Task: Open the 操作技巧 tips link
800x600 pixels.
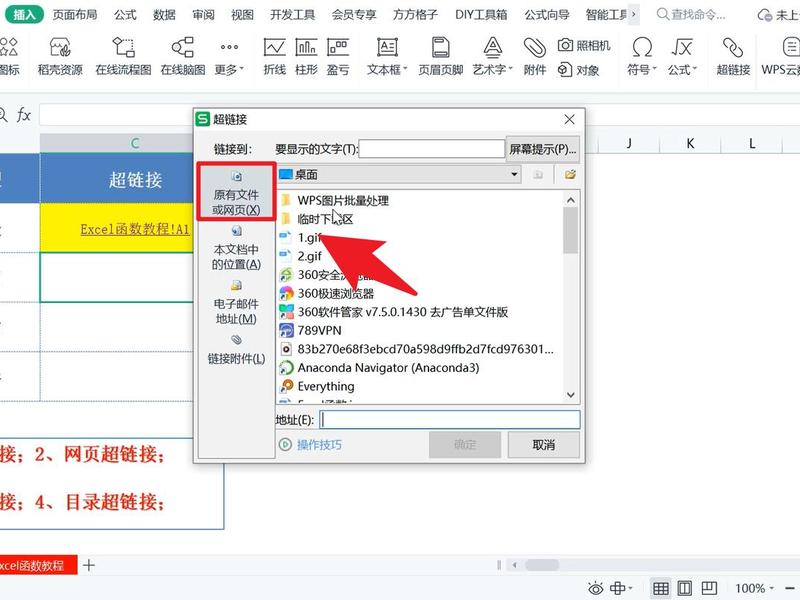Action: pos(311,445)
